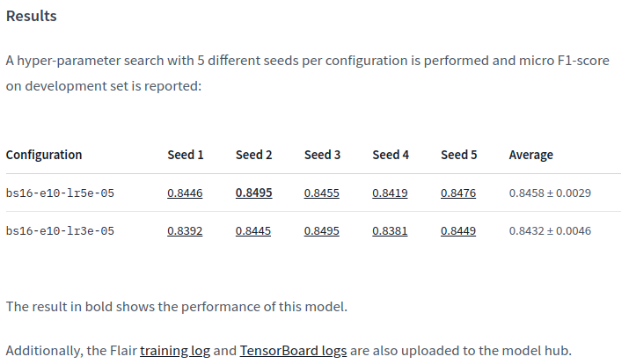Open the TensorBoard logs link

click(294, 351)
